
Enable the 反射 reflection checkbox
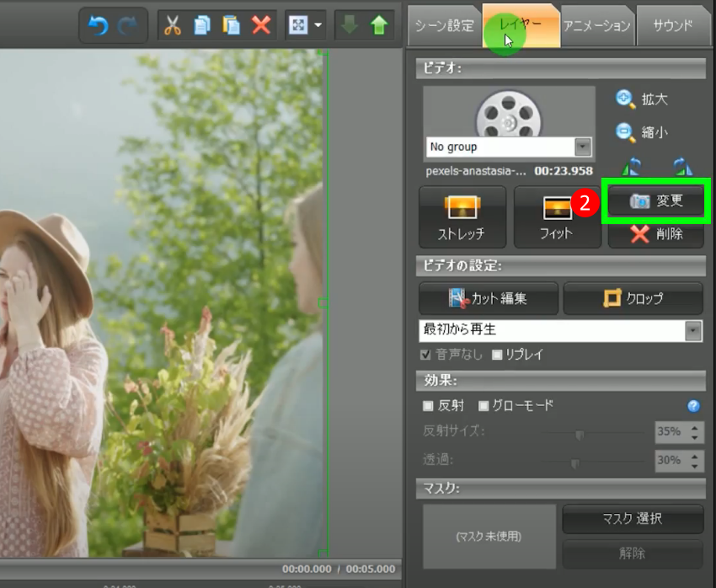point(428,405)
